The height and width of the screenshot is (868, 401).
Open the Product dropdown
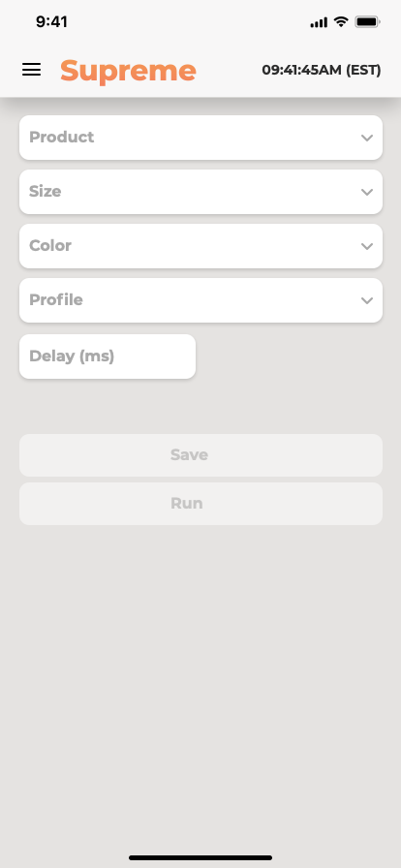click(200, 138)
